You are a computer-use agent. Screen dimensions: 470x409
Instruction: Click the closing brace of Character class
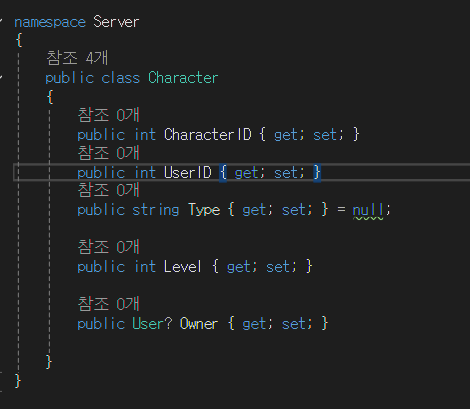pyautogui.click(x=49, y=361)
